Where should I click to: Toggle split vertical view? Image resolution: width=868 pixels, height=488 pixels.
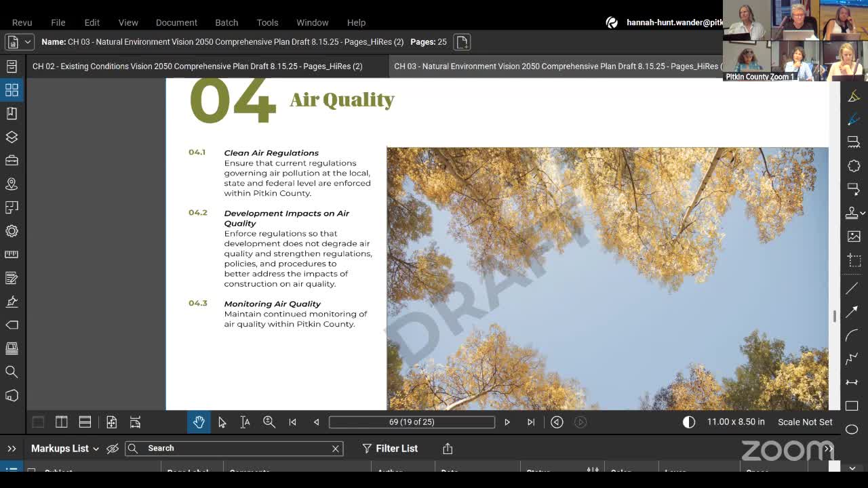(x=61, y=422)
